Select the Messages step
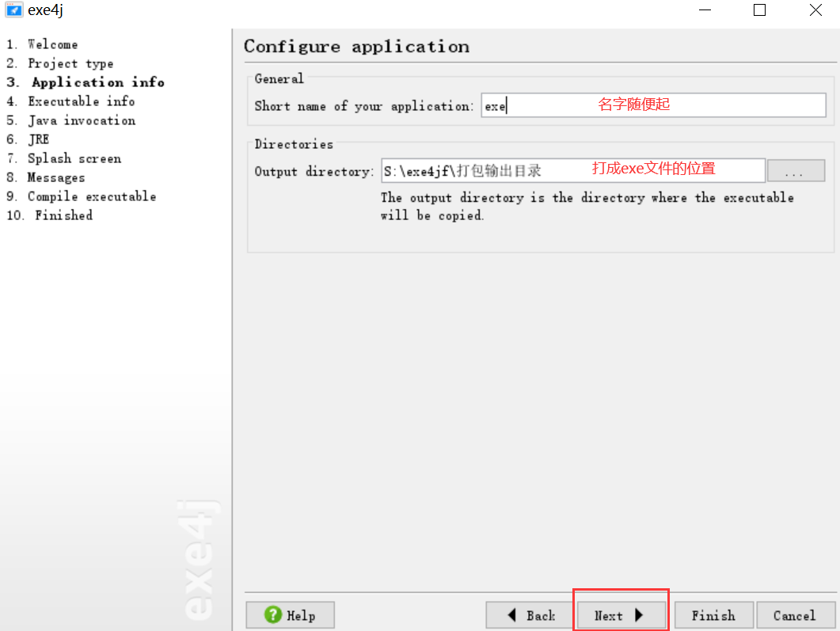The height and width of the screenshot is (631, 840). (x=55, y=177)
